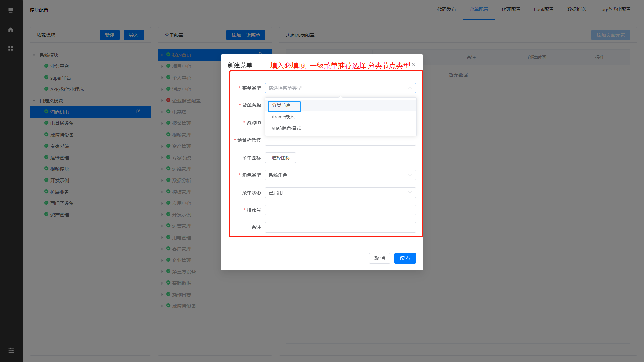Click the 选择图标 button
The image size is (644, 362).
pos(280,158)
